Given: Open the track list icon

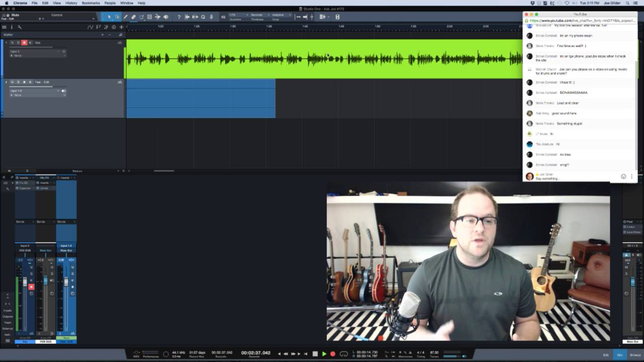Looking at the screenshot, I should (x=5, y=27).
